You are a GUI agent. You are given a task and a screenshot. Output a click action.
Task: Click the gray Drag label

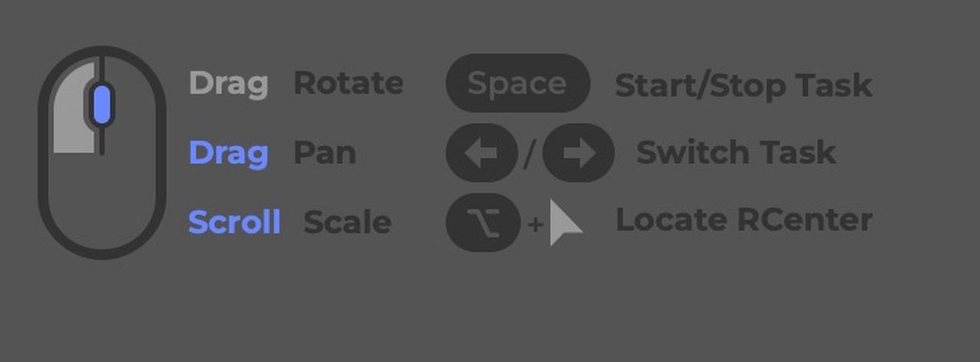coord(228,84)
